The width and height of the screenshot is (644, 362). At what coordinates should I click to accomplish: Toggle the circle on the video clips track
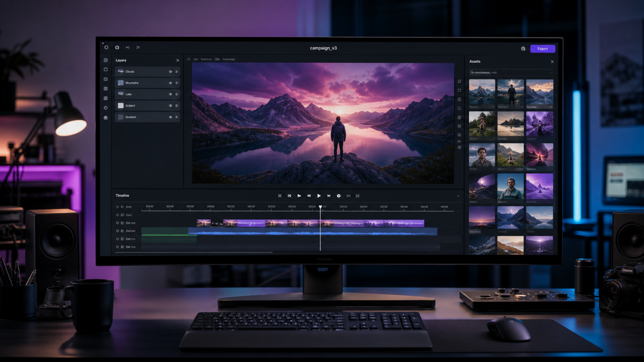[118, 223]
